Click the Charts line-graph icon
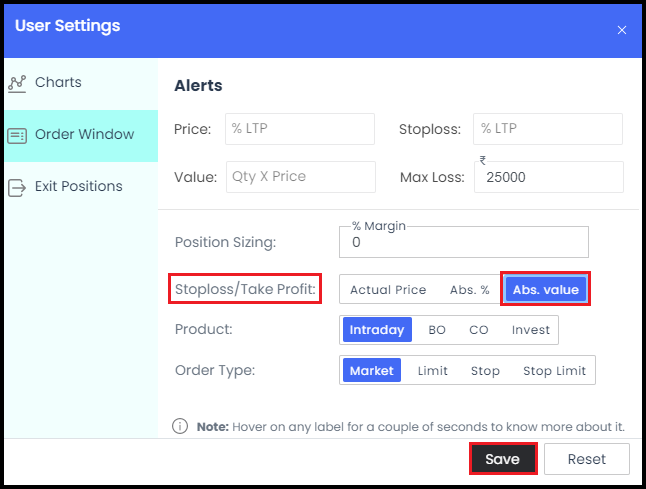Image resolution: width=646 pixels, height=489 pixels. [x=17, y=84]
